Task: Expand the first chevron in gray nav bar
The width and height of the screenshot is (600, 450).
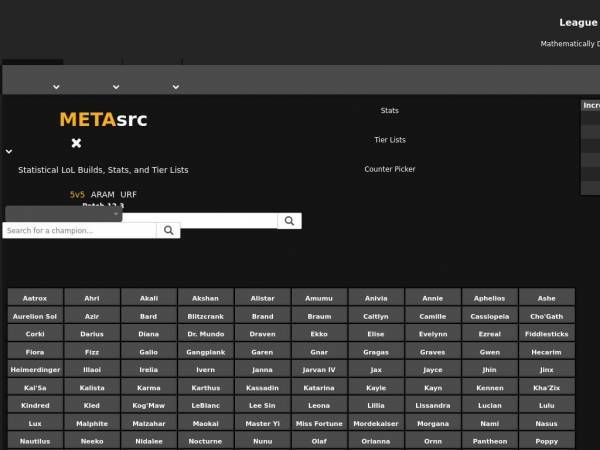Action: [x=56, y=87]
